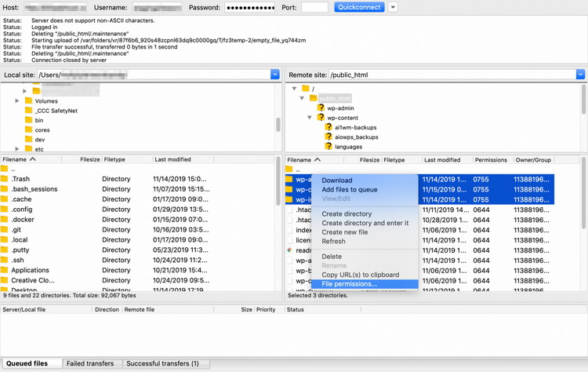Expand the Volumes tree node
The height and width of the screenshot is (372, 588).
(x=17, y=101)
